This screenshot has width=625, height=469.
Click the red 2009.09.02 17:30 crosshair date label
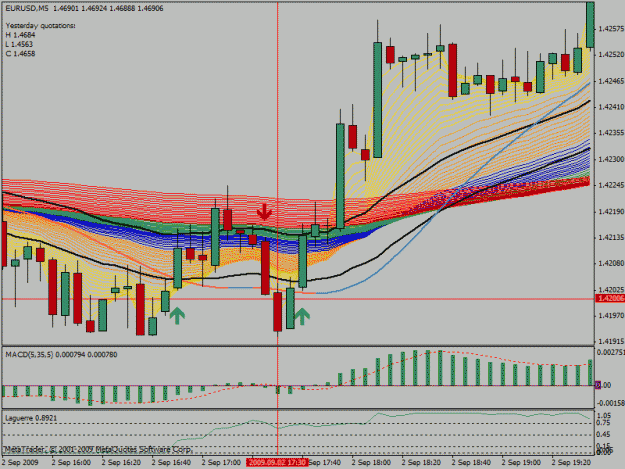click(x=277, y=463)
